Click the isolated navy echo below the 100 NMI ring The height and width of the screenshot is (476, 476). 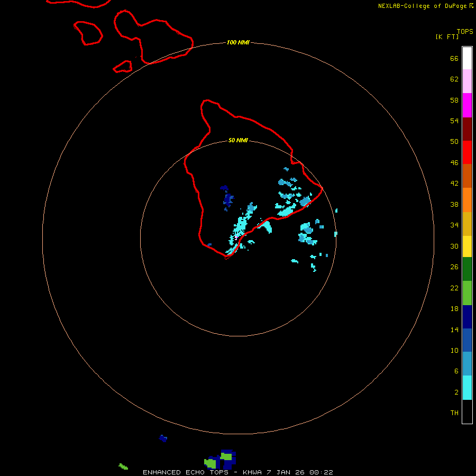(163, 438)
